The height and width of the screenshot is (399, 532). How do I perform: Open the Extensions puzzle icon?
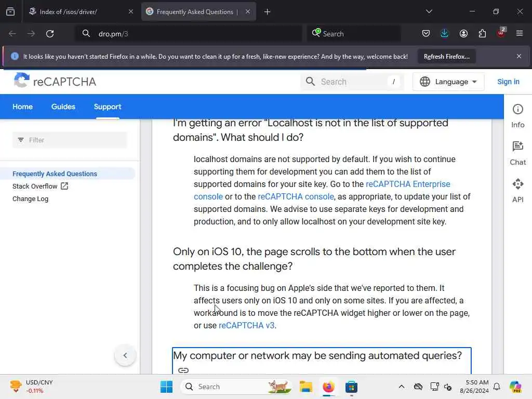(482, 34)
